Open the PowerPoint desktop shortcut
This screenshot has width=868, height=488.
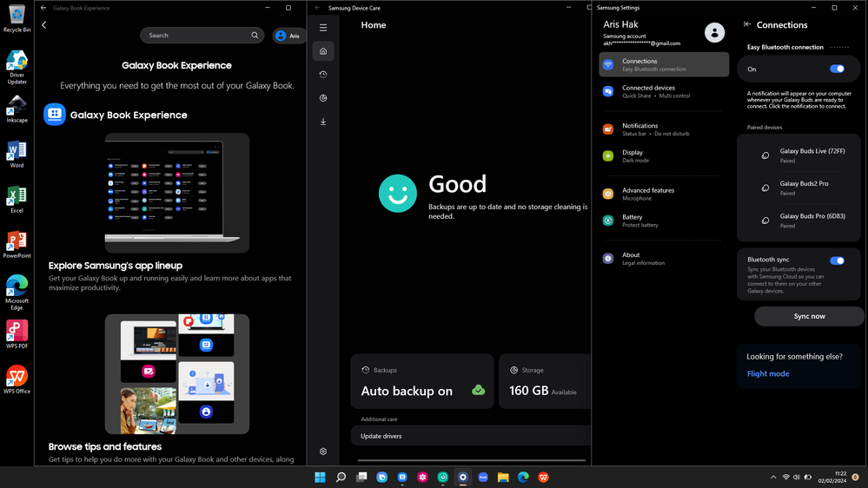click(17, 245)
